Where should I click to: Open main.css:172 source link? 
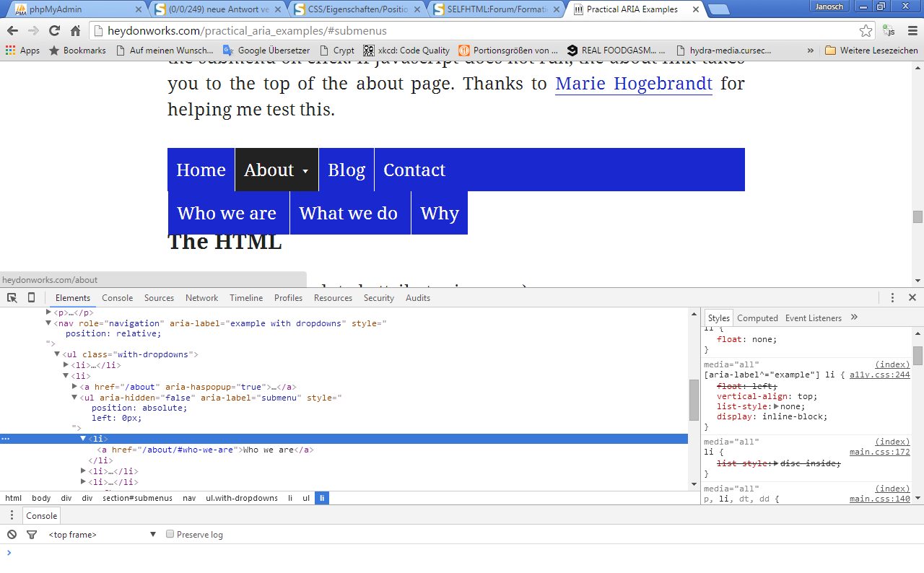tap(879, 452)
